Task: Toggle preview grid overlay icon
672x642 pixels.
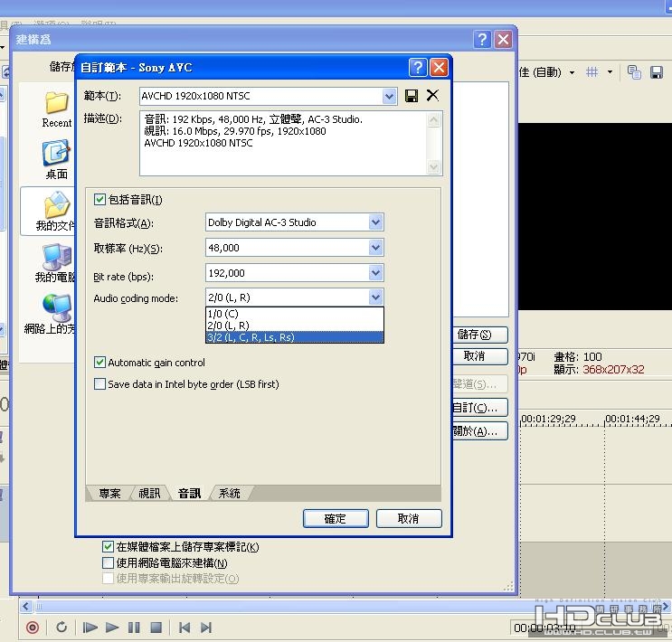Action: (592, 72)
